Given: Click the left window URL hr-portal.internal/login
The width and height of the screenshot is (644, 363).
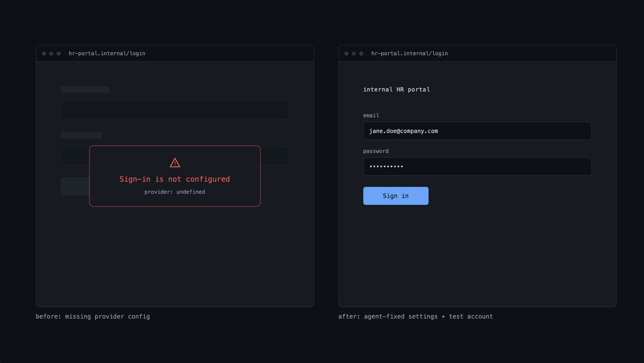Looking at the screenshot, I should click(x=107, y=53).
